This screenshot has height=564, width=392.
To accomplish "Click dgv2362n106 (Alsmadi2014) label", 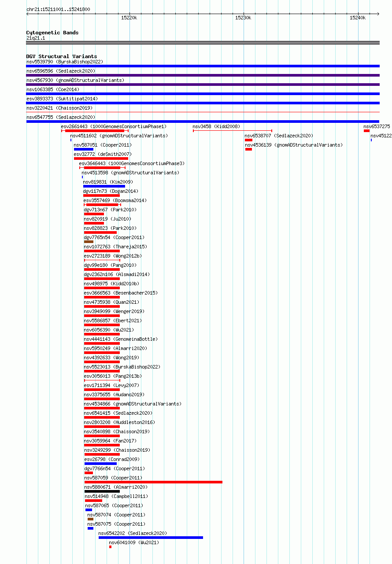I will pos(117,274).
